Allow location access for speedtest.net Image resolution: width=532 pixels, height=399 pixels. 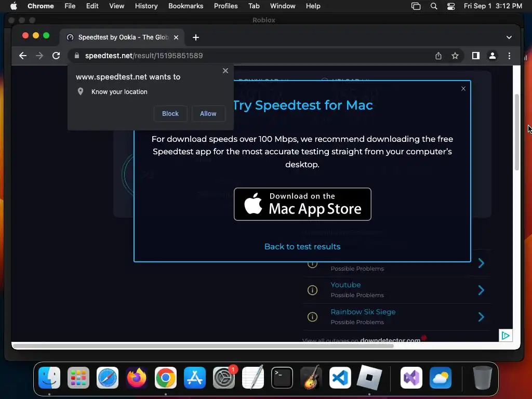(x=208, y=114)
